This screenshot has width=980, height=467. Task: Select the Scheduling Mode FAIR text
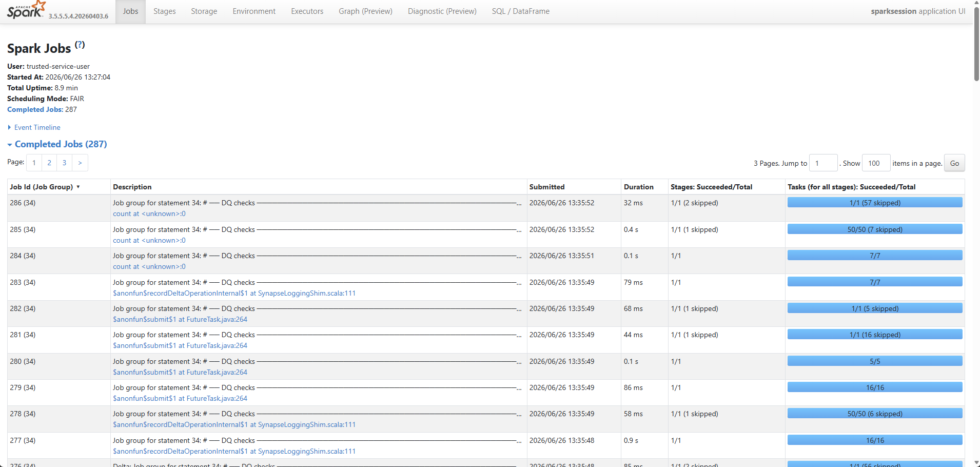tap(46, 99)
